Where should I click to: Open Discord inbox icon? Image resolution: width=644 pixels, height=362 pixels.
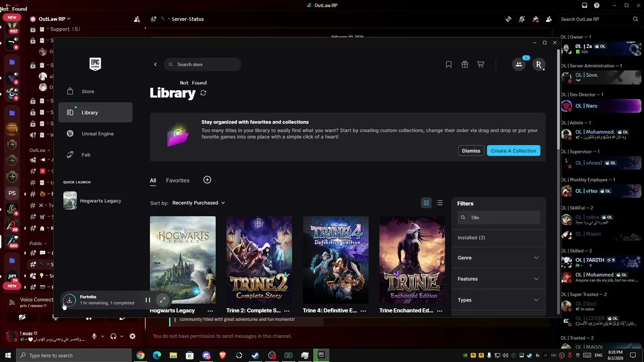click(x=584, y=6)
